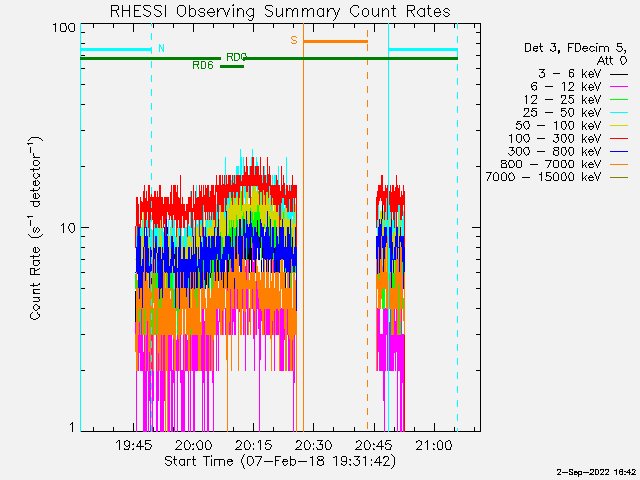Screen dimensions: 640x480
Task: Click the '20:15' x-axis tick label
Action: pyautogui.click(x=253, y=445)
